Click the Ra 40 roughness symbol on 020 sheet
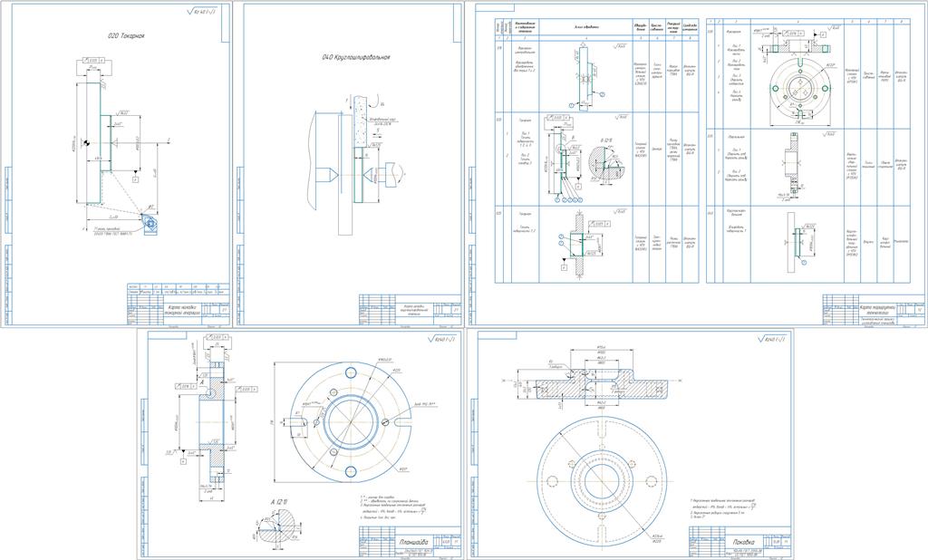The width and height of the screenshot is (928, 560). point(201,11)
